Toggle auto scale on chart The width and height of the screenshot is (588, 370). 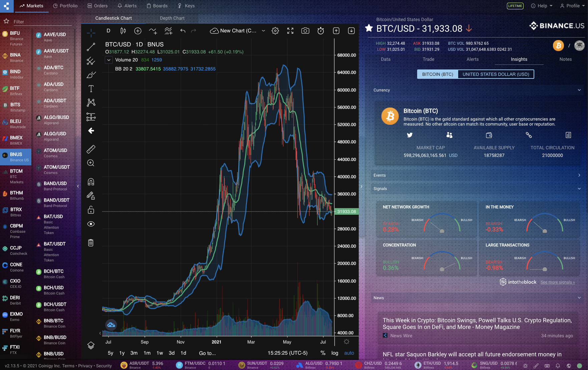(x=349, y=353)
